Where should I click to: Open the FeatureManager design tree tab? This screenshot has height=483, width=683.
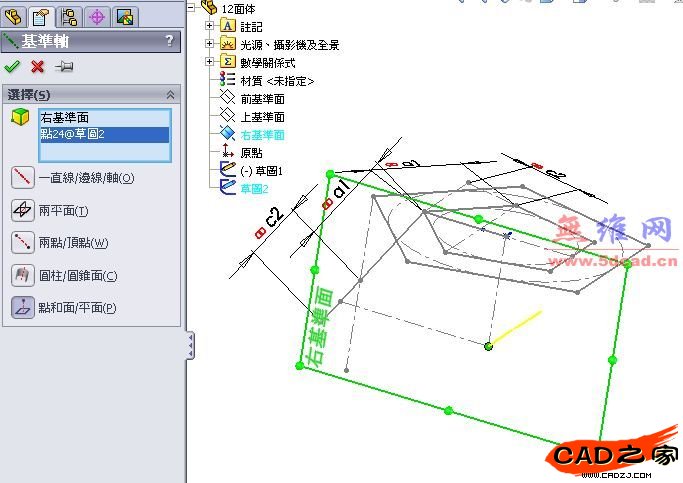(x=14, y=15)
